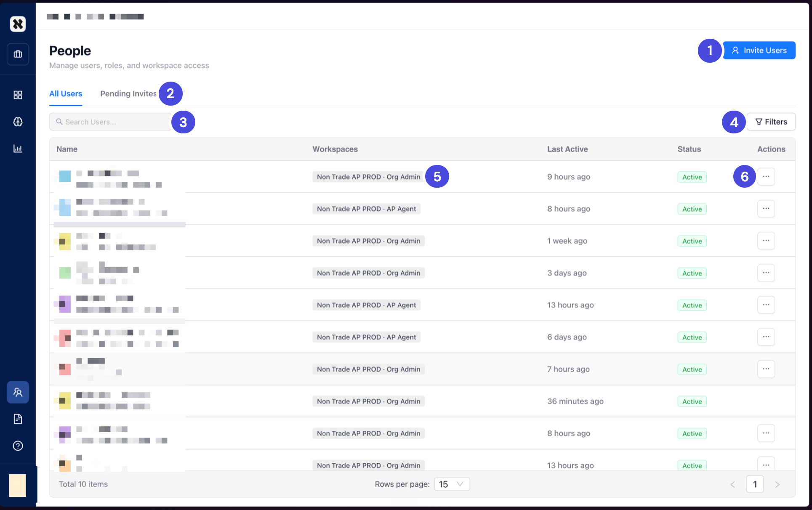
Task: Invite Users button click
Action: (x=759, y=50)
